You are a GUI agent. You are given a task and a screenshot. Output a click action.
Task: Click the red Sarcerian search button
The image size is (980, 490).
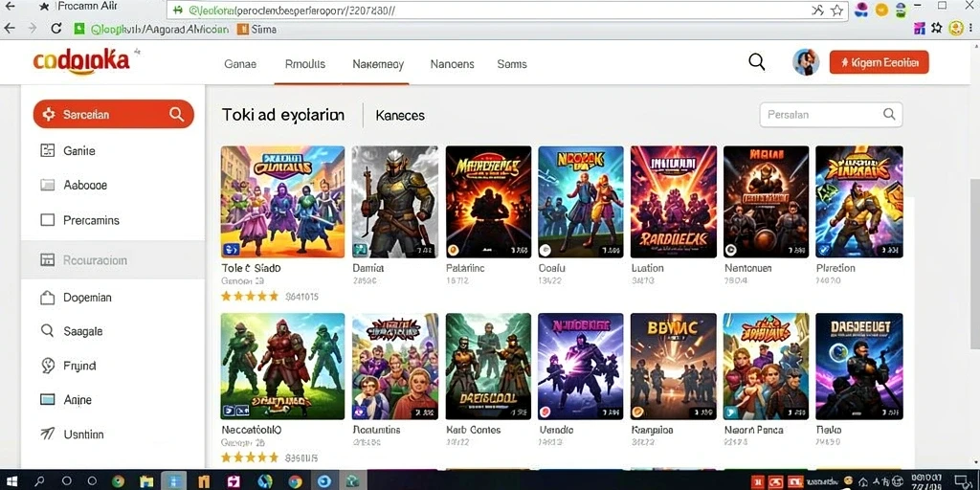[x=114, y=115]
